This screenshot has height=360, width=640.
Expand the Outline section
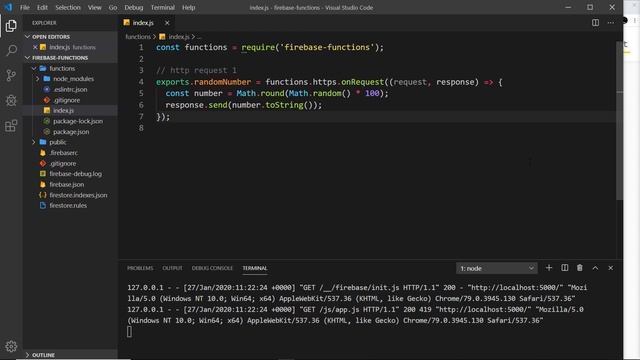pos(28,355)
